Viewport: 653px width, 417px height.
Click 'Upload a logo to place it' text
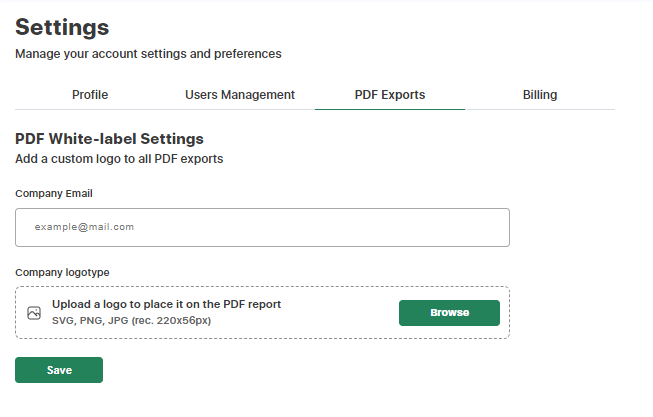166,304
